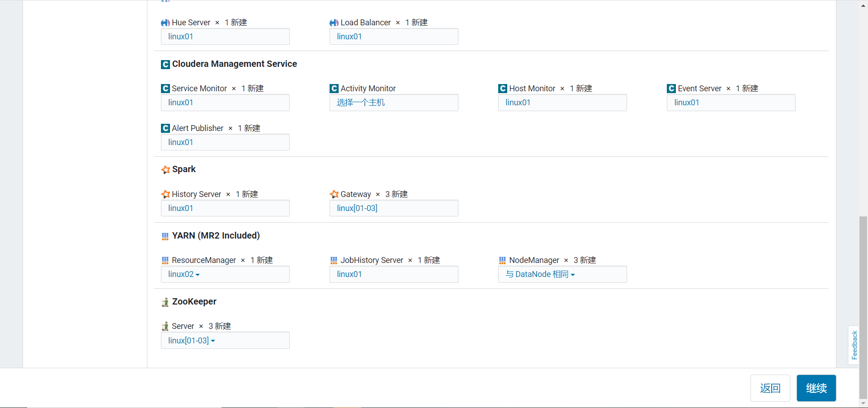Image resolution: width=868 pixels, height=408 pixels.
Task: Open the Feedback tab on the right edge
Action: tap(854, 345)
